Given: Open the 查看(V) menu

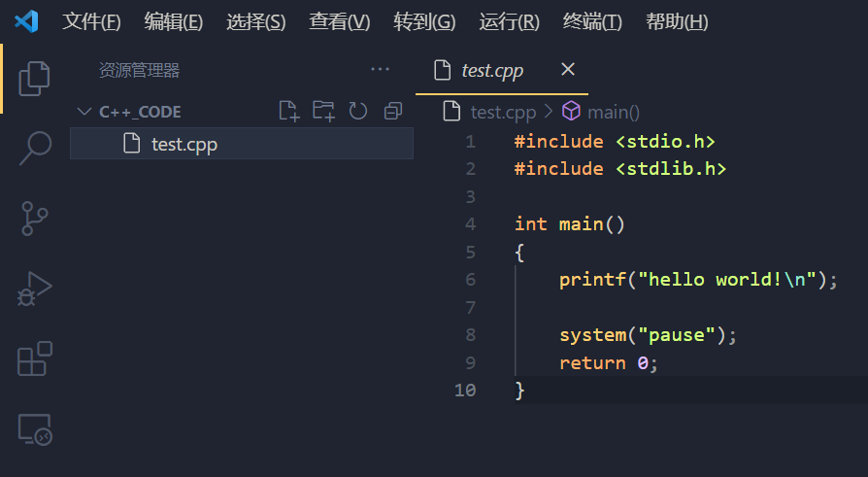Looking at the screenshot, I should [340, 21].
